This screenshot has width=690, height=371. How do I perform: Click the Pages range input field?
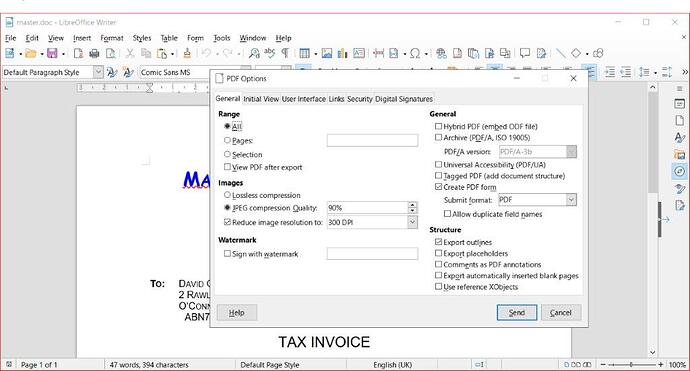[372, 140]
